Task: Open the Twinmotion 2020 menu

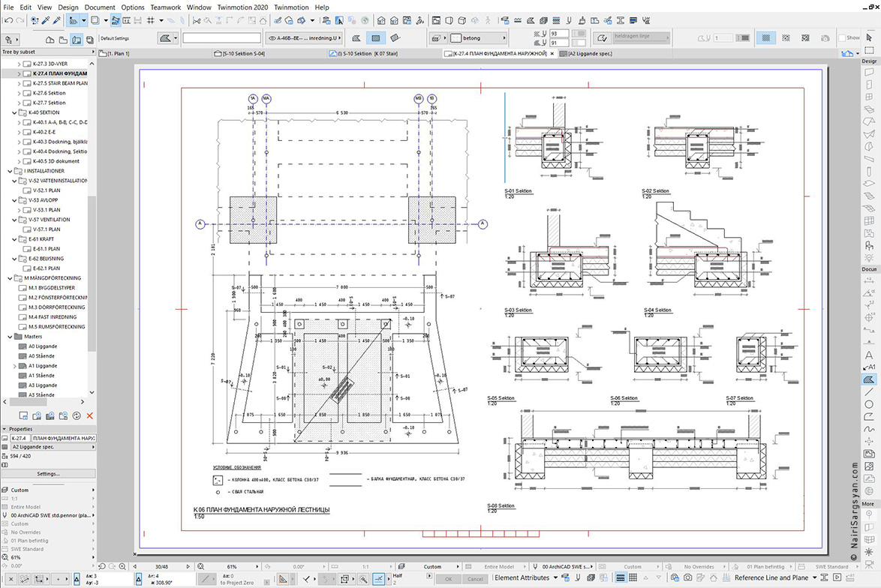Action: pos(242,7)
